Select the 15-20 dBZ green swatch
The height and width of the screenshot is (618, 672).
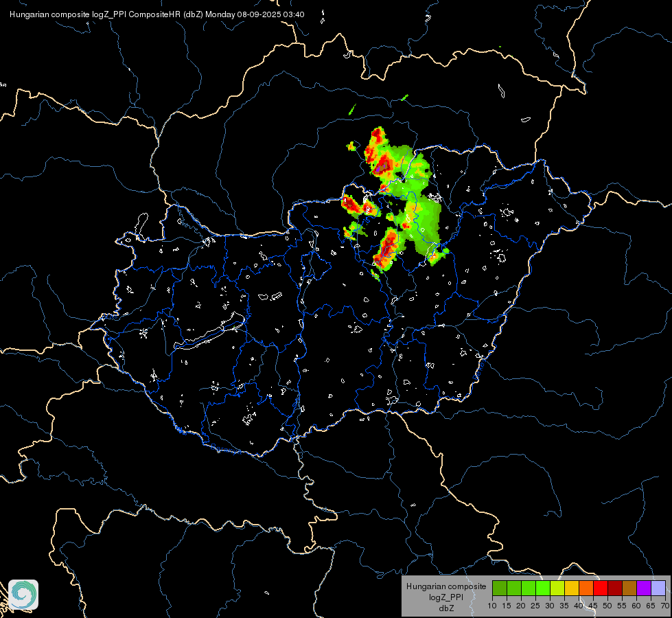pos(514,588)
